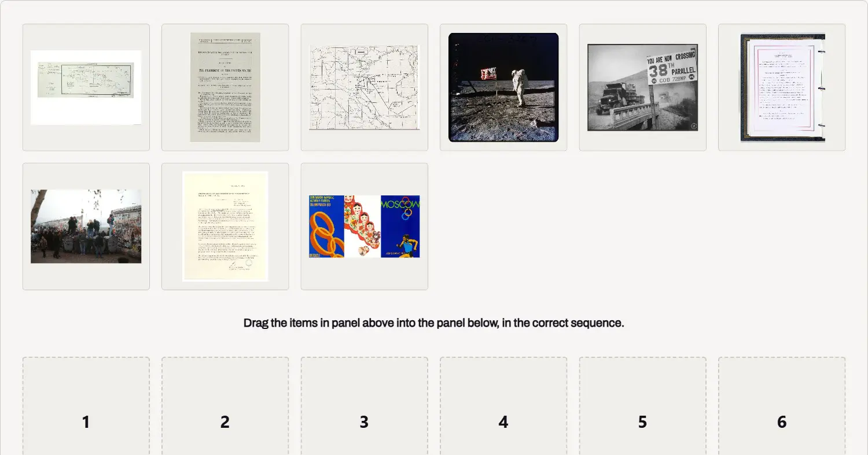This screenshot has width=868, height=455.
Task: Click drop slot number 2
Action: point(225,406)
